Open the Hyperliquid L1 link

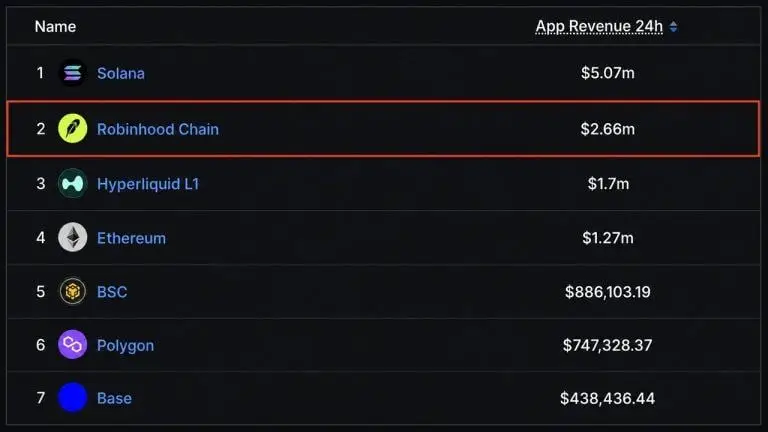pyautogui.click(x=148, y=184)
